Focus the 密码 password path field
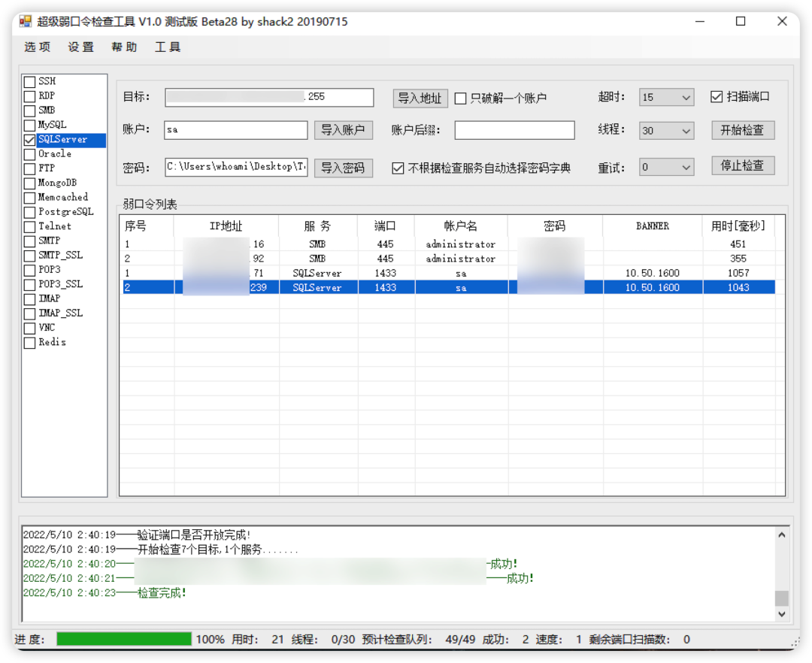The width and height of the screenshot is (812, 663). [x=236, y=167]
